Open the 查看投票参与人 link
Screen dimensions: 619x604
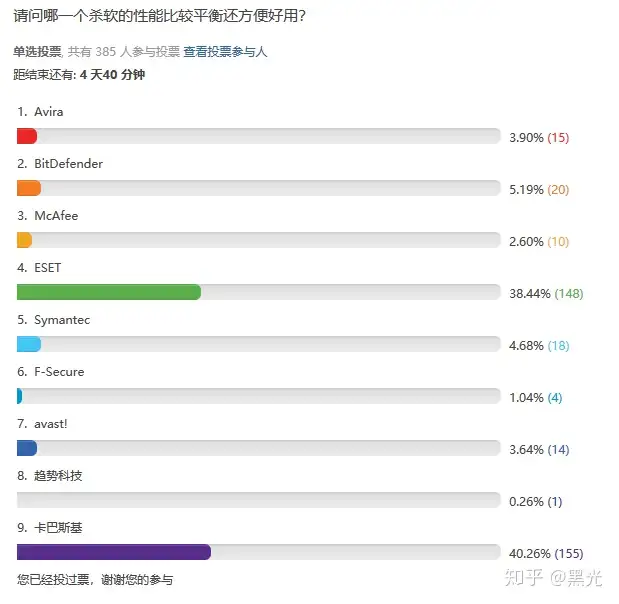point(225,52)
